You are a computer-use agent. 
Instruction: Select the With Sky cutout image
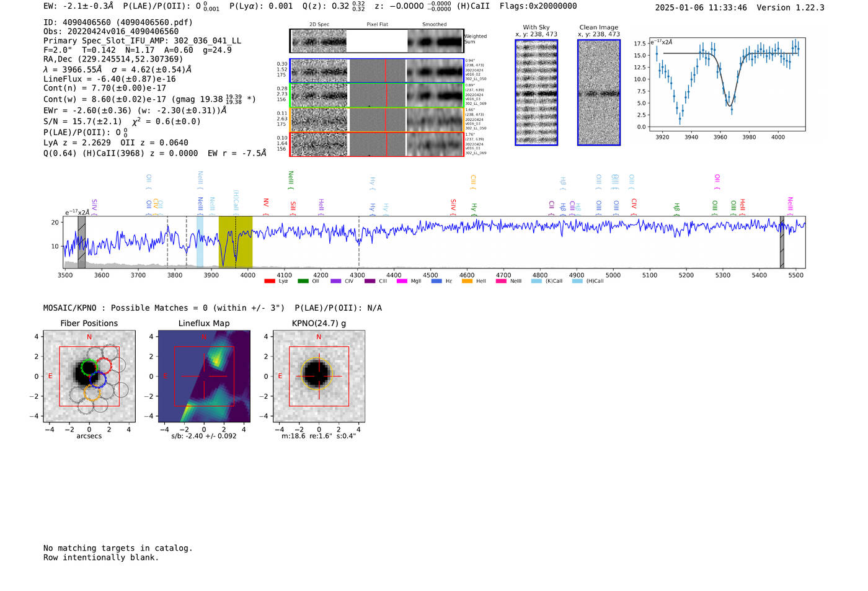pyautogui.click(x=536, y=92)
